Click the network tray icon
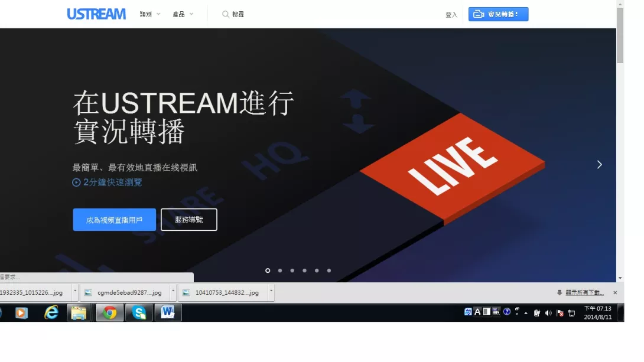The height and width of the screenshot is (362, 644). coord(571,313)
